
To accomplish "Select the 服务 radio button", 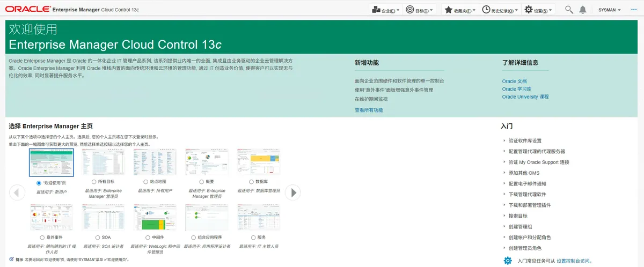I will click(x=254, y=237).
